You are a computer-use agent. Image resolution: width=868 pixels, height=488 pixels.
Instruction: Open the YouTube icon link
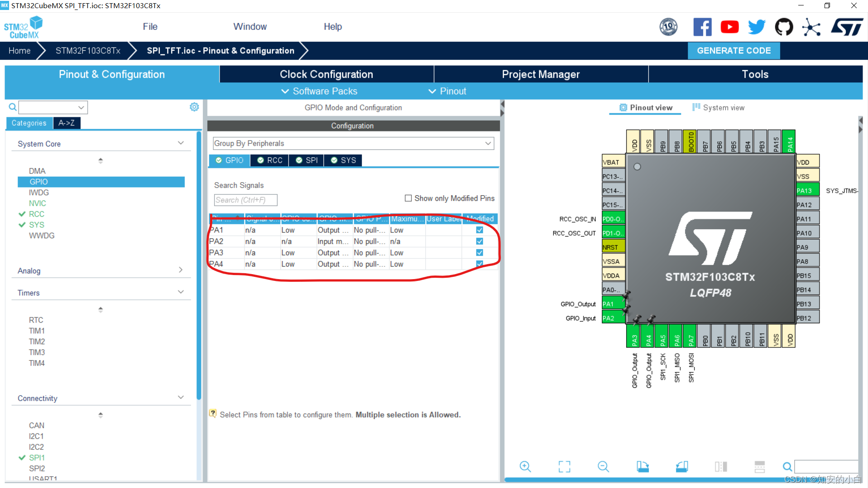pos(729,27)
